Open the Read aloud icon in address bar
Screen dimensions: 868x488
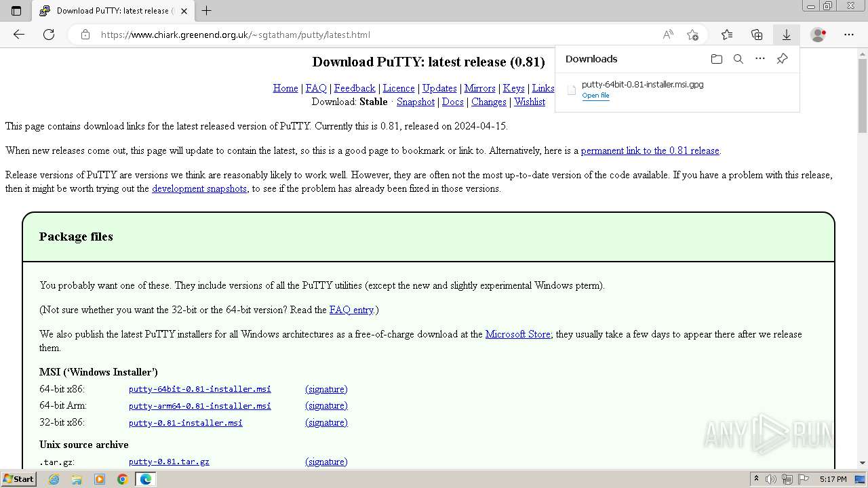coord(668,35)
